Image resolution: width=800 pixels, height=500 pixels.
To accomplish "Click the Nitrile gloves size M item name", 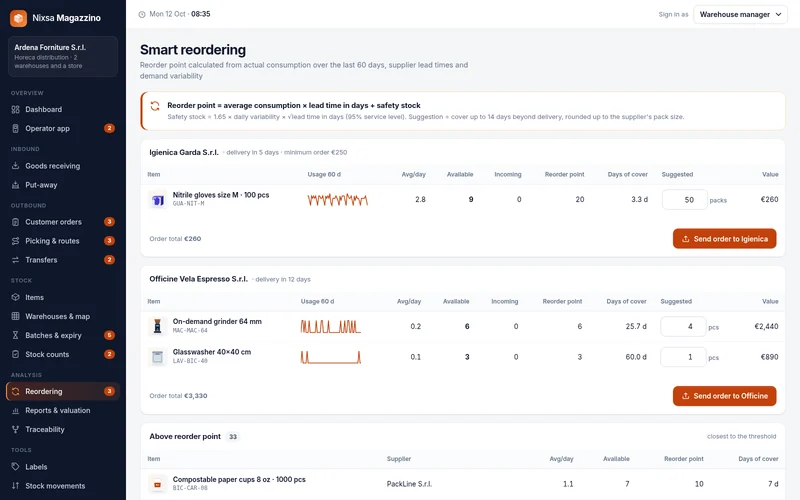I will 221,195.
